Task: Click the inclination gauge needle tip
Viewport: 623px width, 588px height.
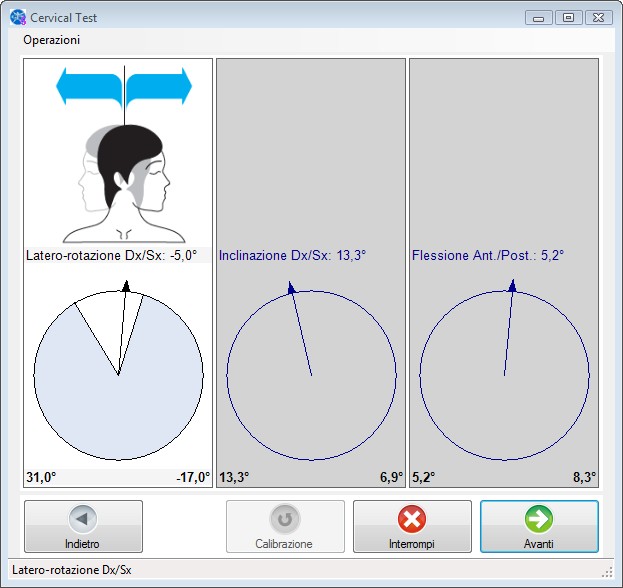Action: coord(291,287)
